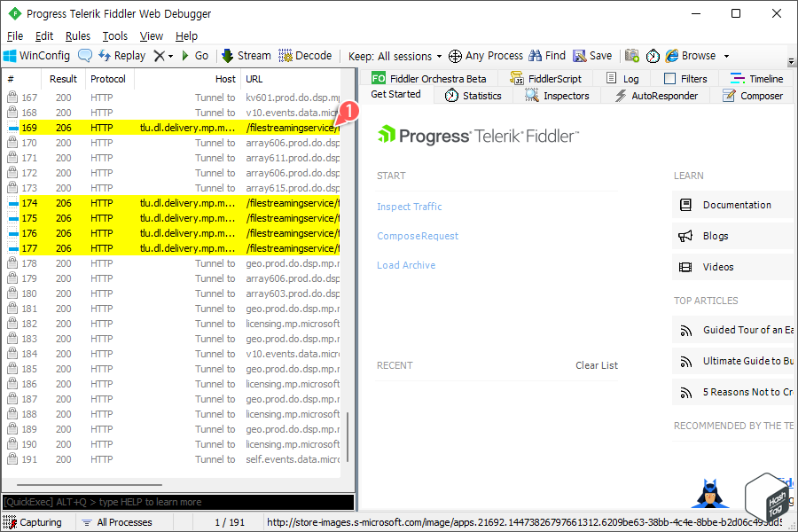
Task: Expand the toolbar overflow chevron
Action: [792, 61]
